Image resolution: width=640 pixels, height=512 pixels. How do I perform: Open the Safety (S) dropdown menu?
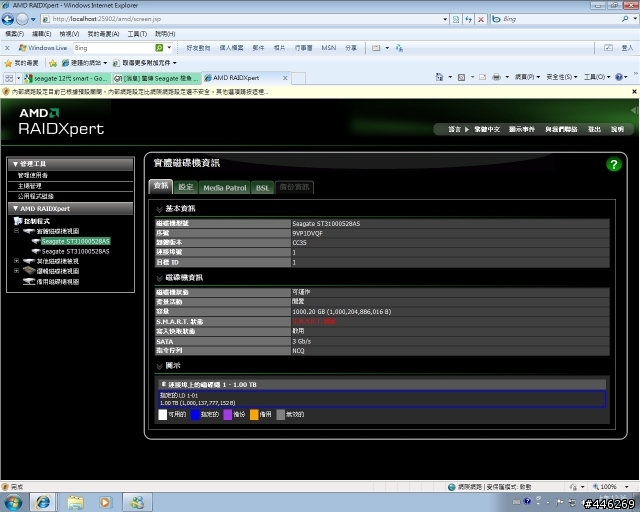click(x=562, y=77)
